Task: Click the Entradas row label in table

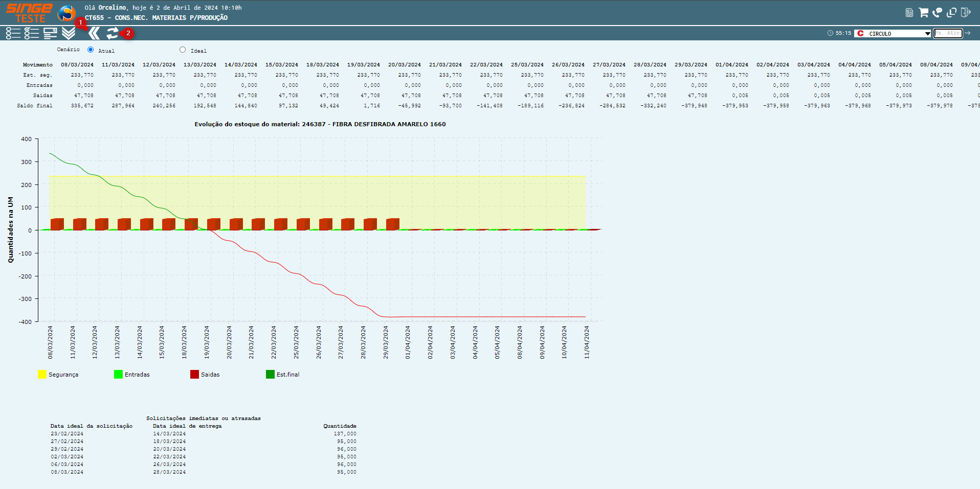Action: pyautogui.click(x=39, y=85)
